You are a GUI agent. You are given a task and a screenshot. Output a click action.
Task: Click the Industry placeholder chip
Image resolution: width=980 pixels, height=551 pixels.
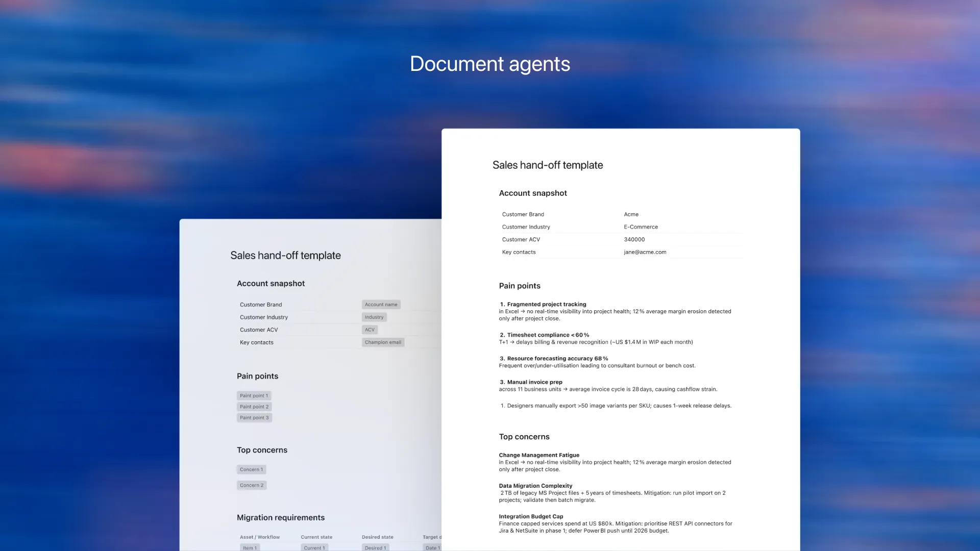(374, 317)
